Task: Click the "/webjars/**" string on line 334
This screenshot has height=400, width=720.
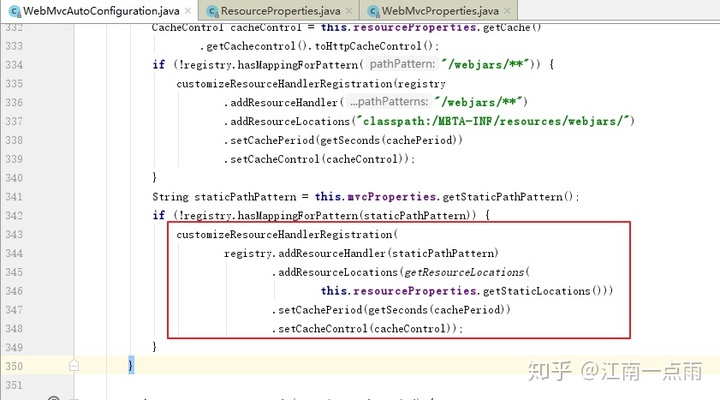Action: click(486, 64)
